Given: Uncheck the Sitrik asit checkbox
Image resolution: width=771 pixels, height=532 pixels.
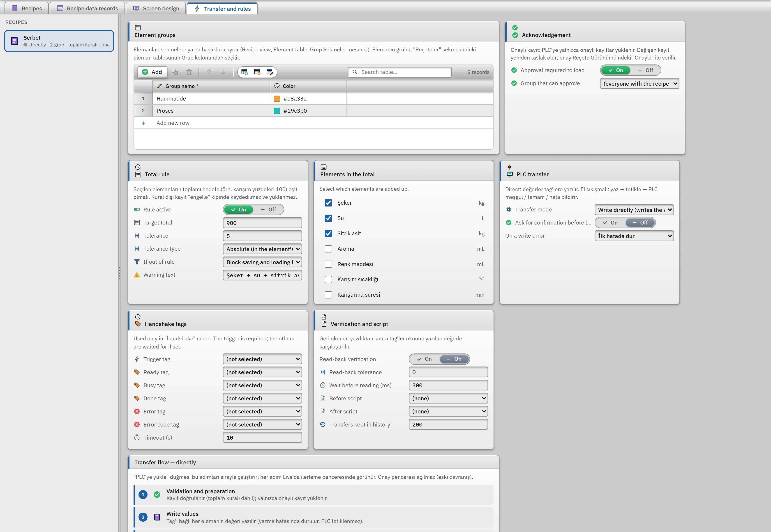Looking at the screenshot, I should click(x=328, y=233).
